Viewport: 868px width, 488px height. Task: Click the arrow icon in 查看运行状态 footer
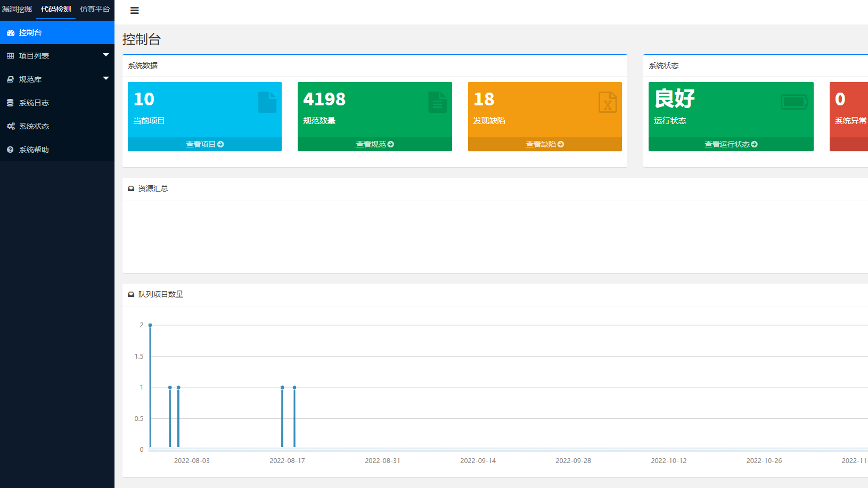tap(754, 144)
